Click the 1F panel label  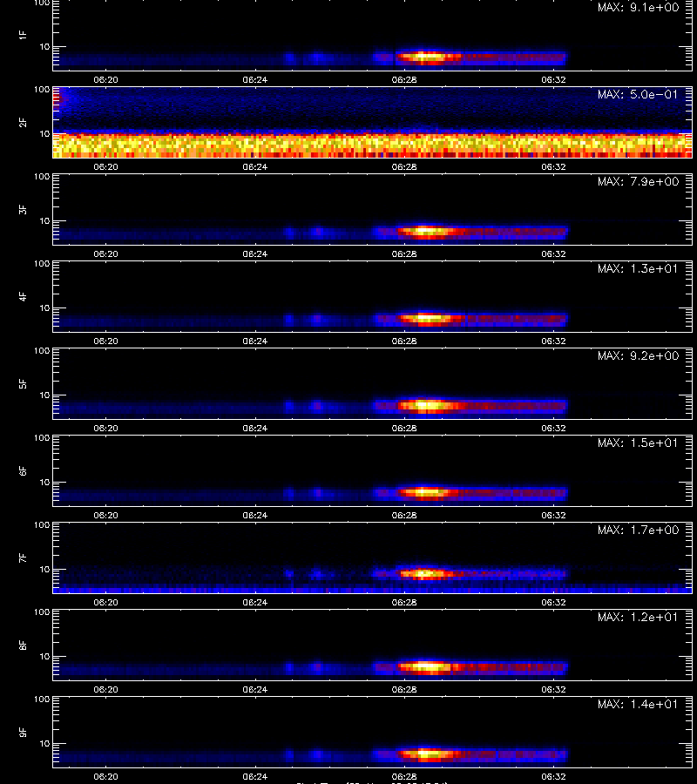point(23,35)
